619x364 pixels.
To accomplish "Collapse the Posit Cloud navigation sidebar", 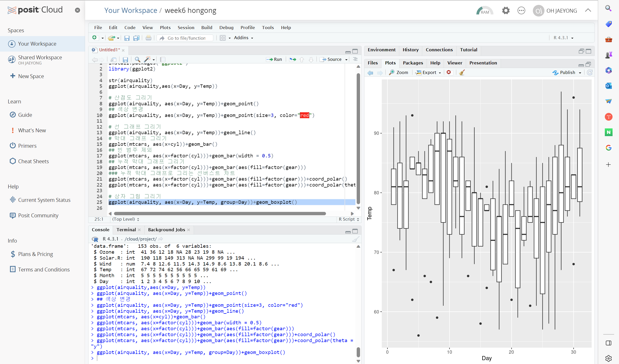I will (x=77, y=10).
